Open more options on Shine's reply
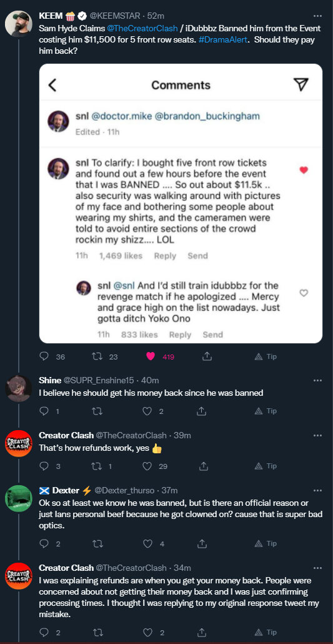Screen dimensions: 333x644 (317, 380)
